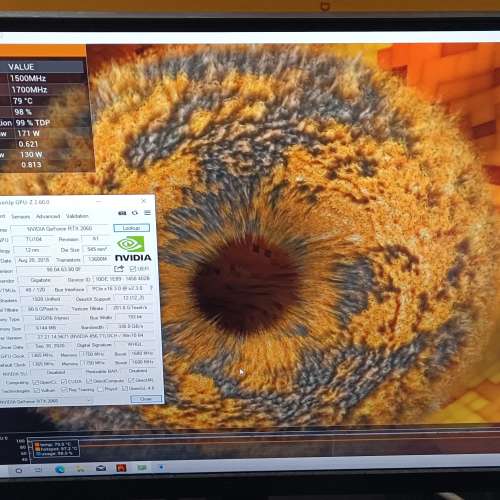The width and height of the screenshot is (500, 500).
Task: Open the Mail app from the taskbar
Action: [x=101, y=468]
